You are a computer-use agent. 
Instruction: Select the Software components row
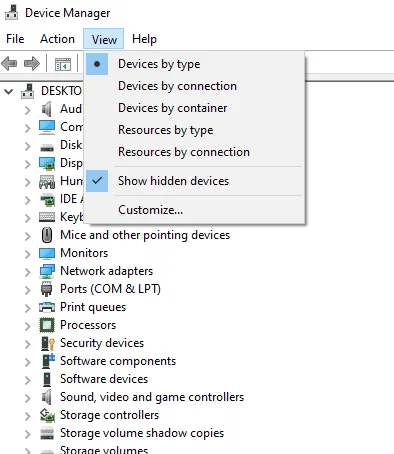(118, 361)
